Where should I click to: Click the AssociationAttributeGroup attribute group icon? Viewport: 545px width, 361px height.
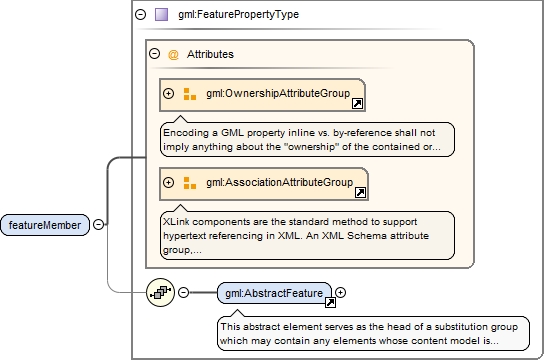point(190,183)
